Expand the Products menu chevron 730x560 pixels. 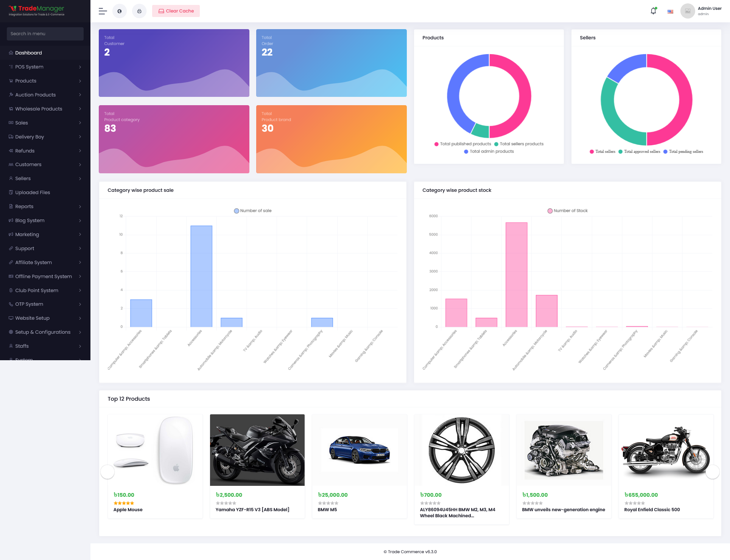(x=80, y=81)
